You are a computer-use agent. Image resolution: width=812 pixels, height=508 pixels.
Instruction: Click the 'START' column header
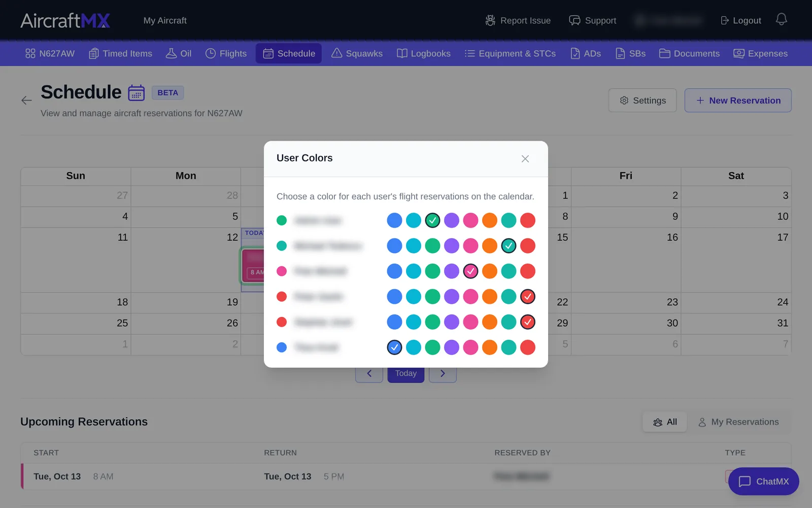(x=46, y=453)
